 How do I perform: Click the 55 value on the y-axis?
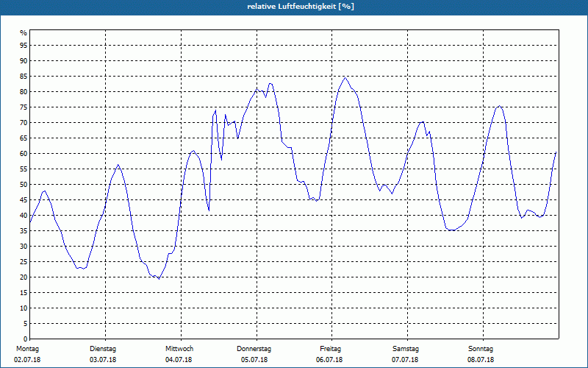(24, 169)
